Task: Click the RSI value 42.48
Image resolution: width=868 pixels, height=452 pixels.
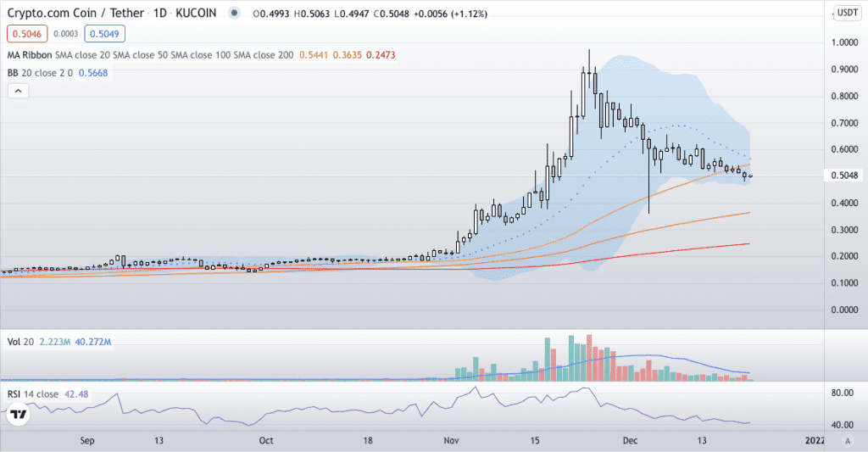Action: 76,393
